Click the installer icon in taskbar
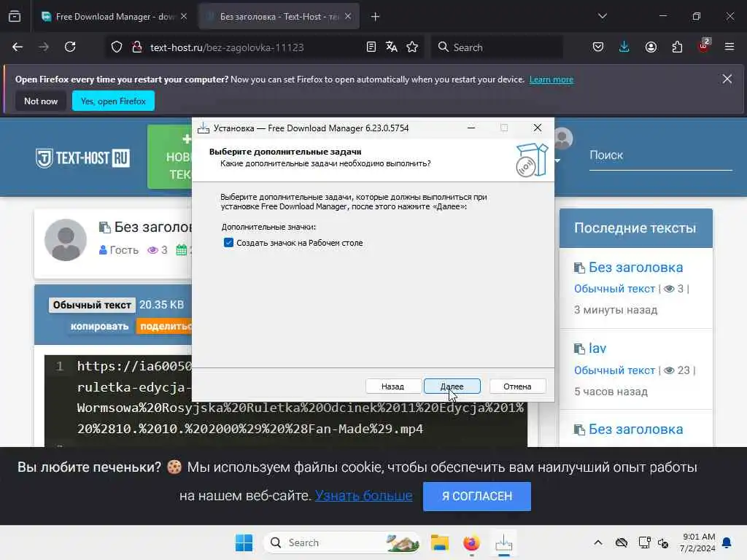 (503, 542)
